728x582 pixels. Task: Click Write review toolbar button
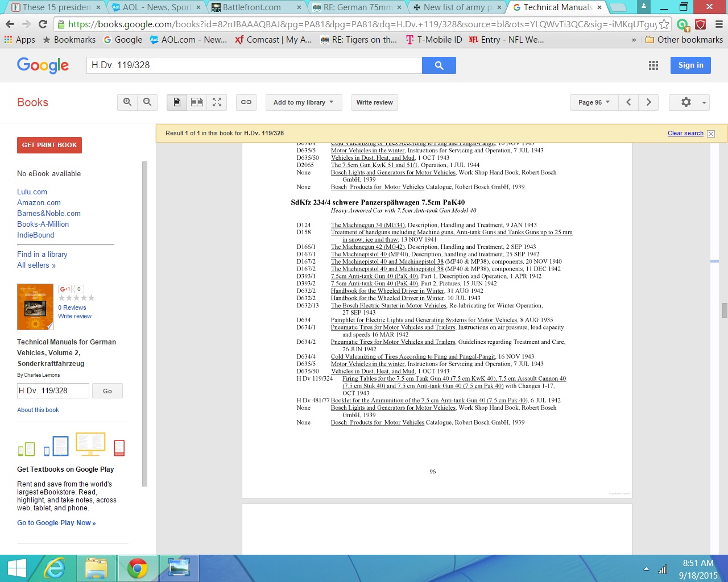374,102
